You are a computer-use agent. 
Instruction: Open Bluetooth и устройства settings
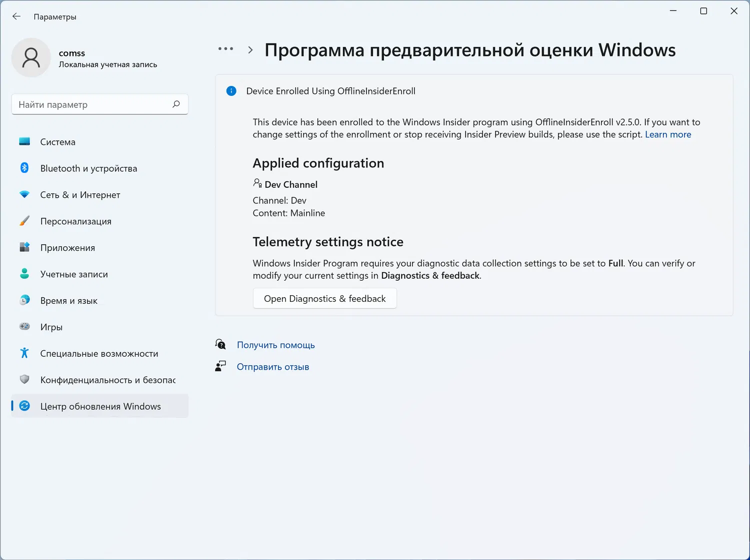pyautogui.click(x=100, y=168)
